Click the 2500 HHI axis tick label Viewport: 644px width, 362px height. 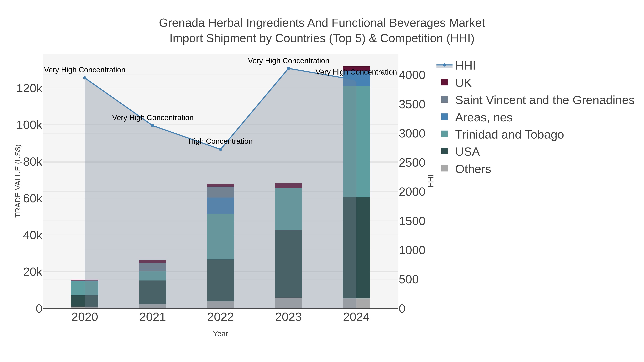click(412, 163)
